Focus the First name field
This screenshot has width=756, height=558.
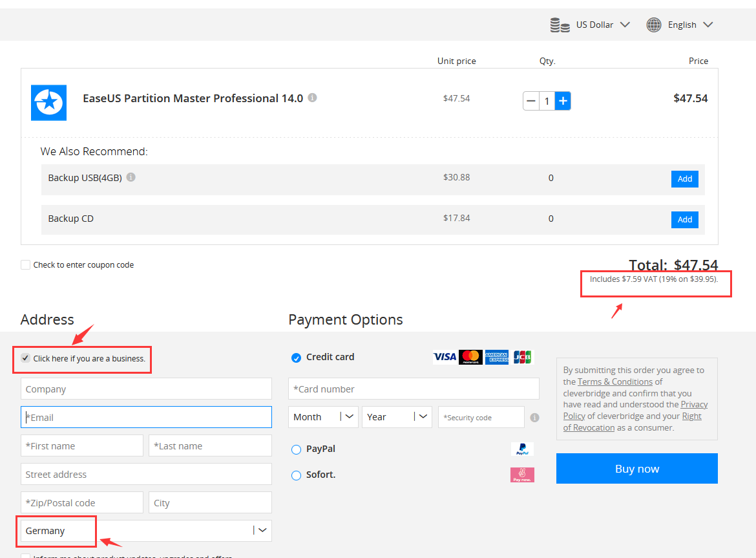click(82, 445)
